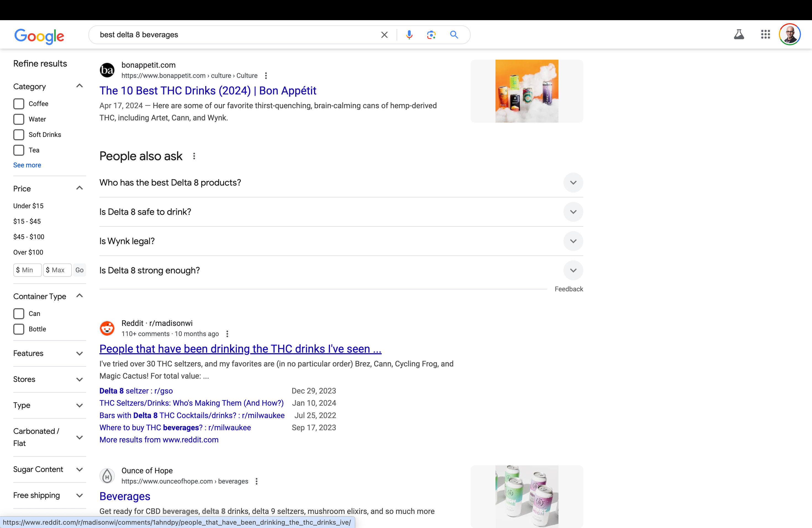The width and height of the screenshot is (812, 528).
Task: Click See more under Category
Action: click(x=27, y=165)
